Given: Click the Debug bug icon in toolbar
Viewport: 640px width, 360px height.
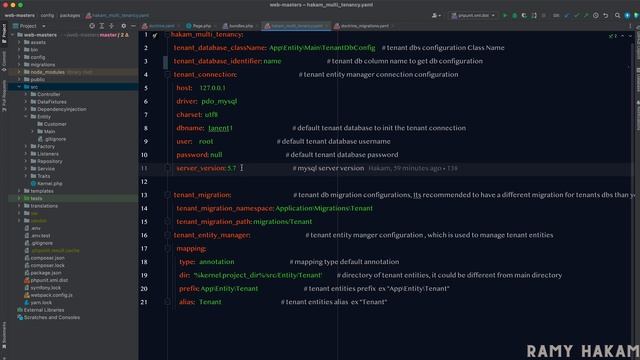Looking at the screenshot, I should 514,16.
